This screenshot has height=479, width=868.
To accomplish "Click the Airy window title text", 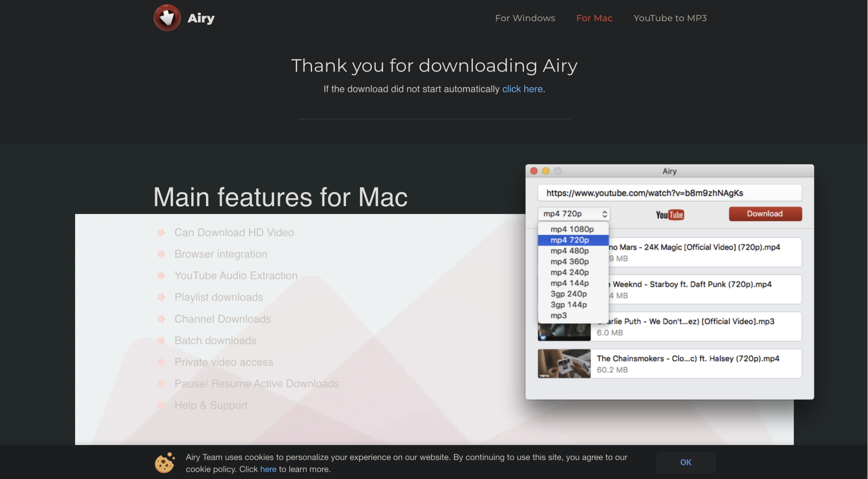I will click(670, 171).
